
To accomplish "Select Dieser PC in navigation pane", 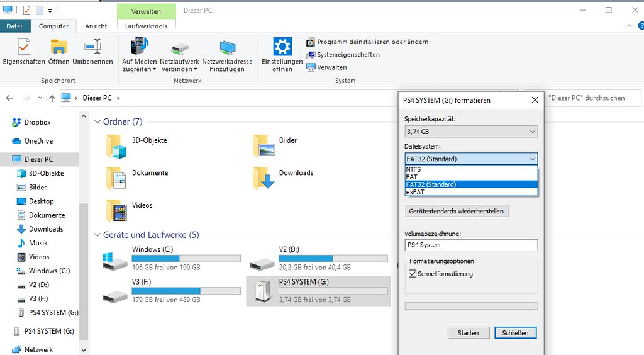I will tap(38, 159).
